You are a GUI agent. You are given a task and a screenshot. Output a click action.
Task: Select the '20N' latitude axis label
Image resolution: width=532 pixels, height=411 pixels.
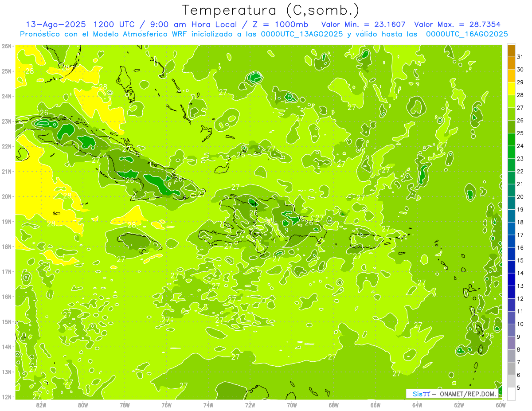pos(7,196)
